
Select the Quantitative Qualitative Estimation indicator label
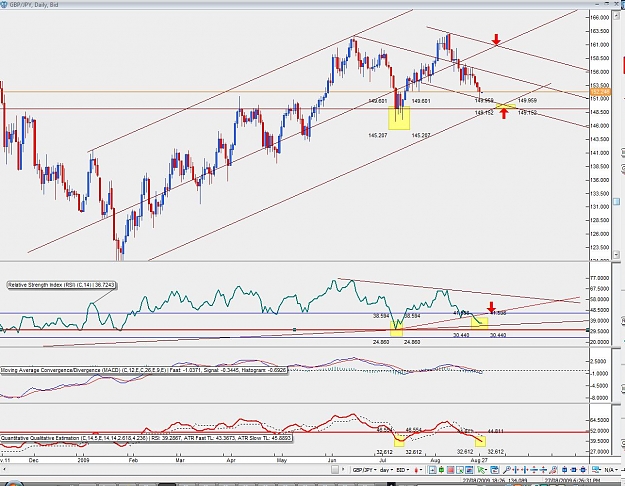146,438
